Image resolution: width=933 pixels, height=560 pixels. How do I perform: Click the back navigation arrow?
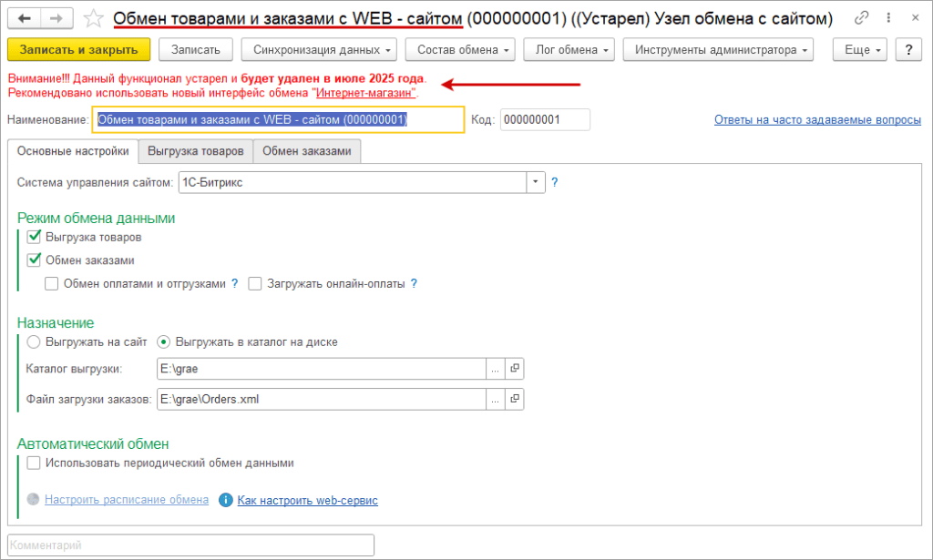(x=25, y=17)
